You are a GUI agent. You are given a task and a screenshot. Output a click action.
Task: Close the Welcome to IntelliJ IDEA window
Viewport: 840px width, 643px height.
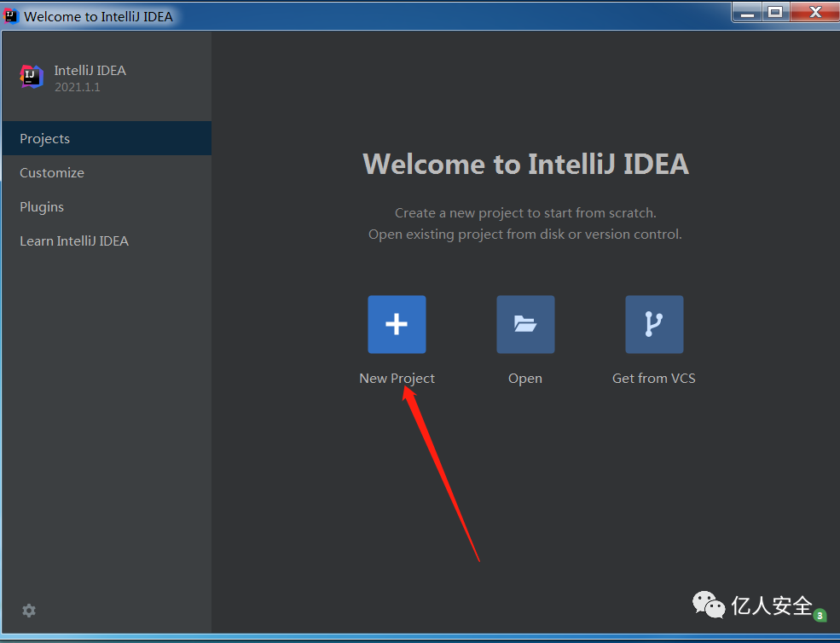[x=814, y=12]
